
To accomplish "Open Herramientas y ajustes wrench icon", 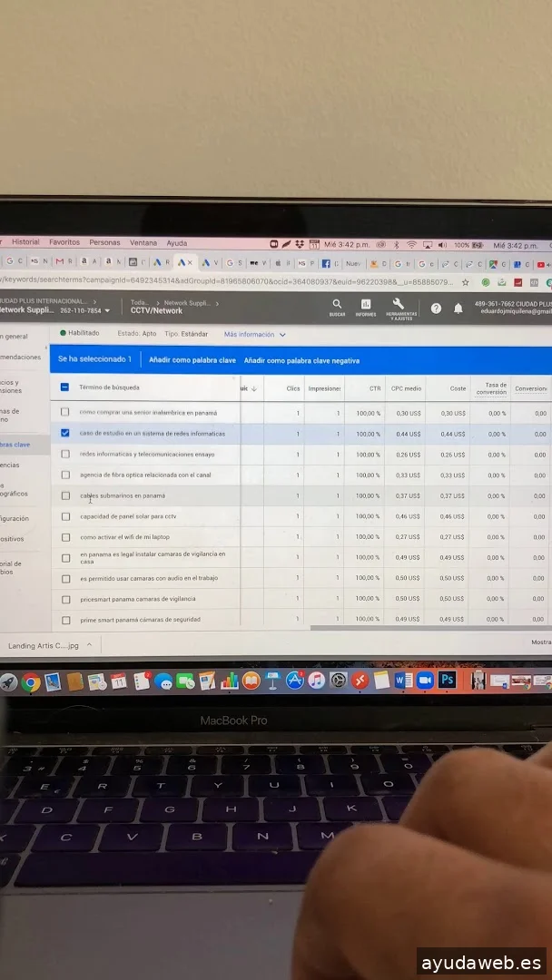I will click(x=399, y=305).
